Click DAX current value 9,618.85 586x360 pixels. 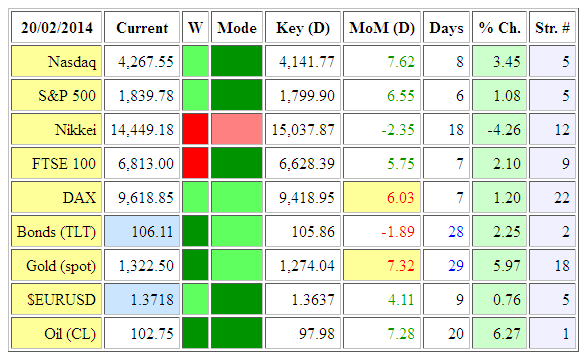(142, 197)
